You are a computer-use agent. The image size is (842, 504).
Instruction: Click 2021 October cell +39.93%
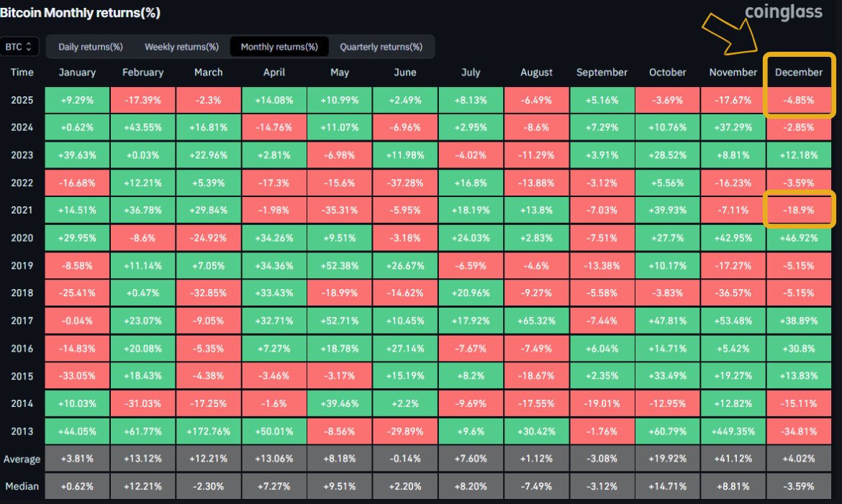click(x=667, y=210)
